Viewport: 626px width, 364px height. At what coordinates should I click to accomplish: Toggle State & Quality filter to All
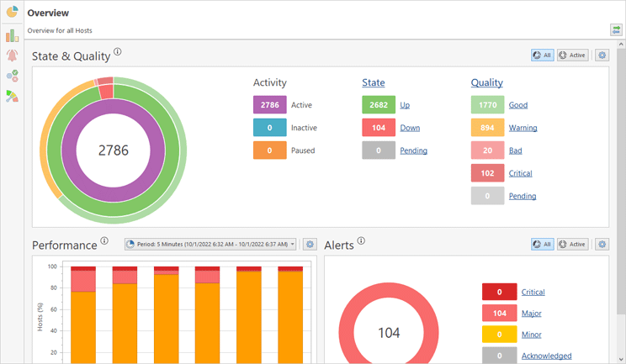[x=543, y=55]
